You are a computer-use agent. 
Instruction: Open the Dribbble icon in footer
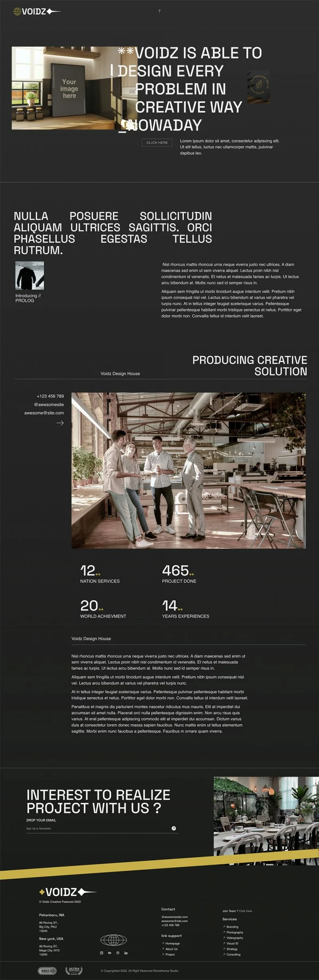pyautogui.click(x=118, y=953)
